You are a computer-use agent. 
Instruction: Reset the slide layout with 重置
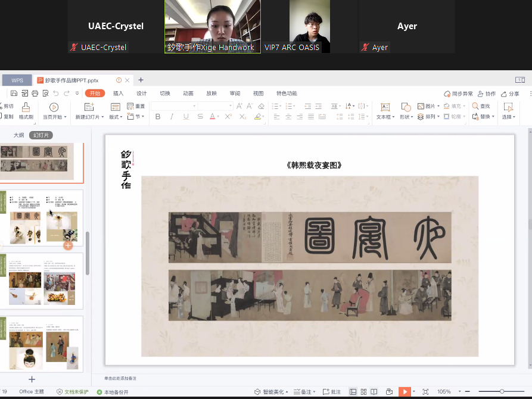pos(136,106)
